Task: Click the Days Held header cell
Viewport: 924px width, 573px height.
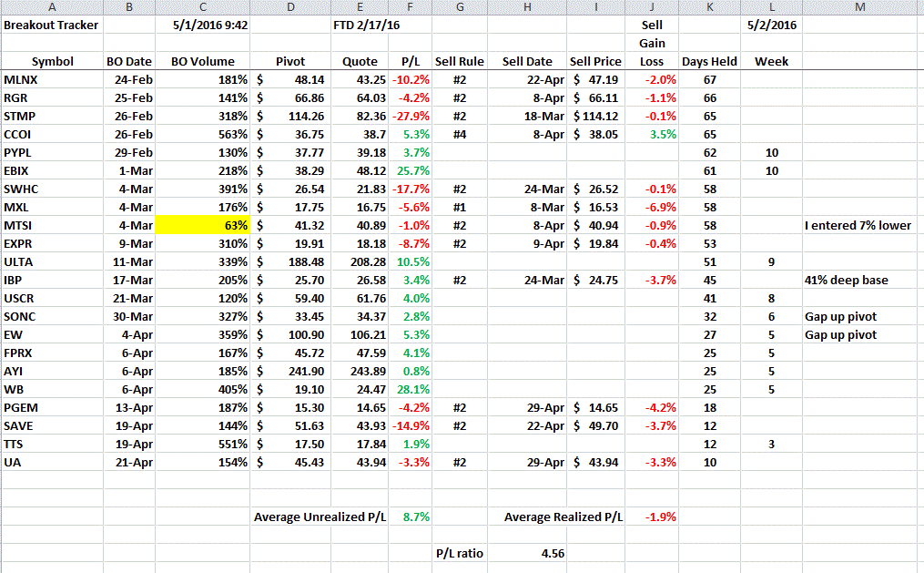Action: point(709,62)
